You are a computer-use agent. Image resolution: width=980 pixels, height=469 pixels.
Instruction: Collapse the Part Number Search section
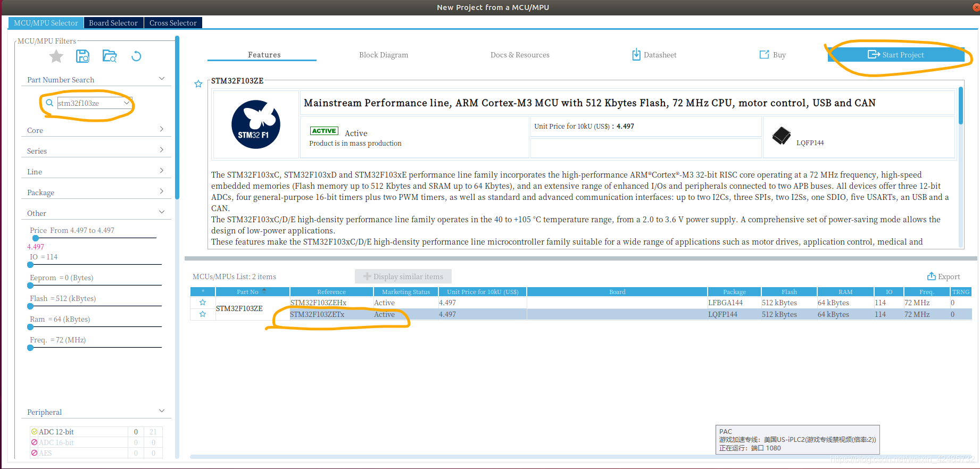point(162,79)
